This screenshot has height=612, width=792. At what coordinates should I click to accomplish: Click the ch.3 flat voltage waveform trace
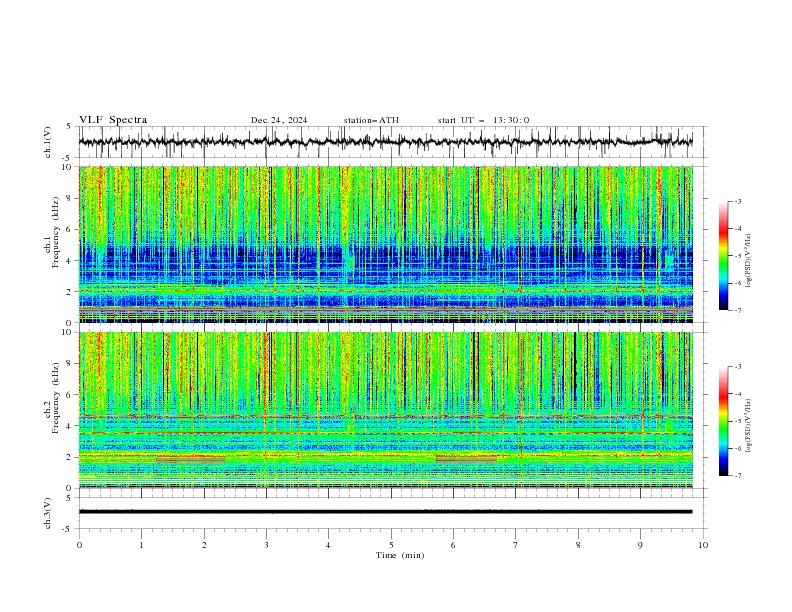tap(385, 512)
